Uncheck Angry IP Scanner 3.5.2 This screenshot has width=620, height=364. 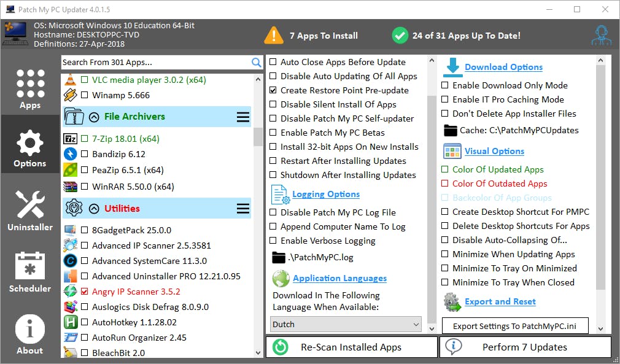coord(84,292)
